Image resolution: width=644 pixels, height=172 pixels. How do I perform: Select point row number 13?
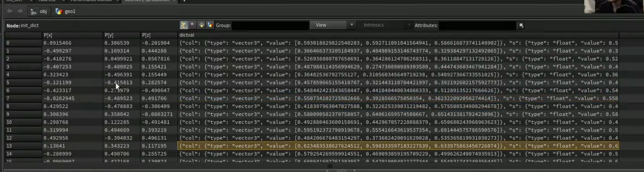(23, 146)
